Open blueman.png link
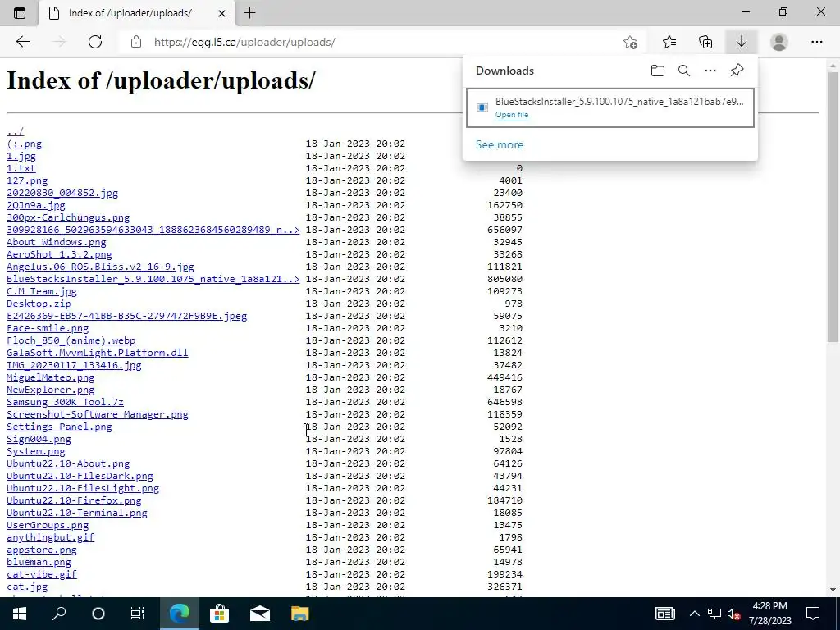The width and height of the screenshot is (840, 630). [x=39, y=562]
